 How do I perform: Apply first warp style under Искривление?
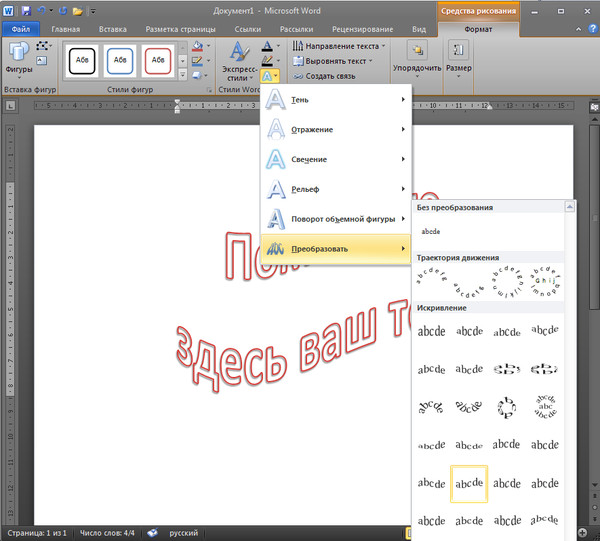point(431,331)
